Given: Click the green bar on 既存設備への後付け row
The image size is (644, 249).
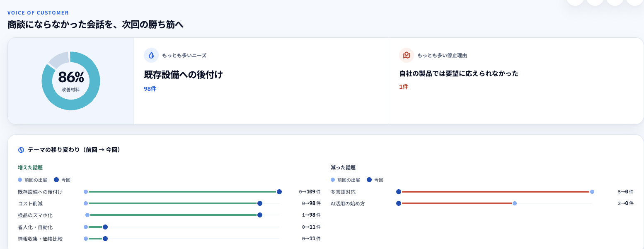Looking at the screenshot, I should pyautogui.click(x=182, y=192).
